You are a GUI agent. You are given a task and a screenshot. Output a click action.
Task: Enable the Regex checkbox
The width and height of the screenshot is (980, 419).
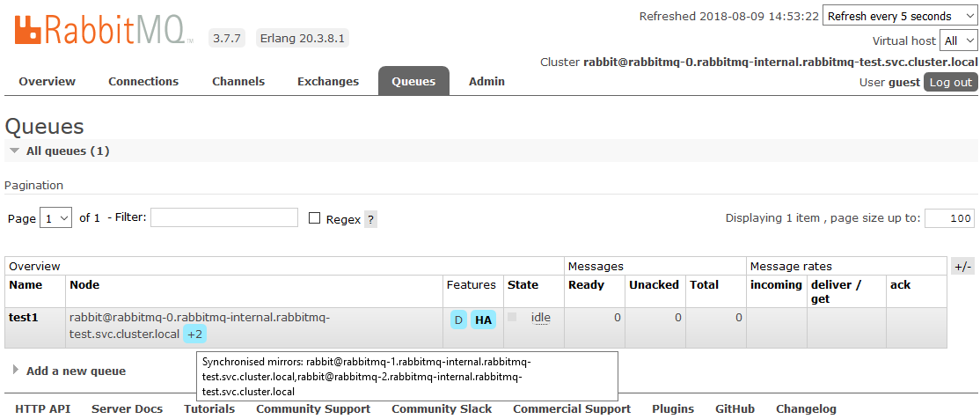[x=315, y=218]
